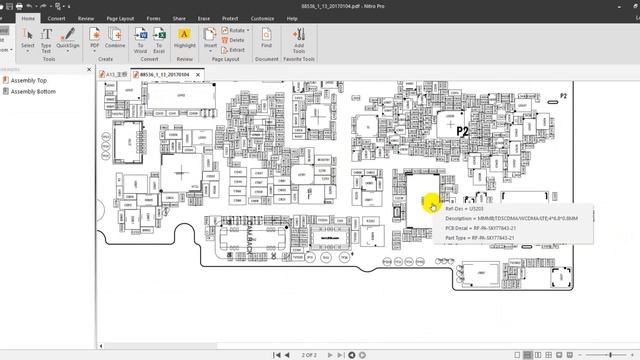Viewport: 640px width, 360px height.
Task: Go to previous page arrow
Action: (287, 355)
